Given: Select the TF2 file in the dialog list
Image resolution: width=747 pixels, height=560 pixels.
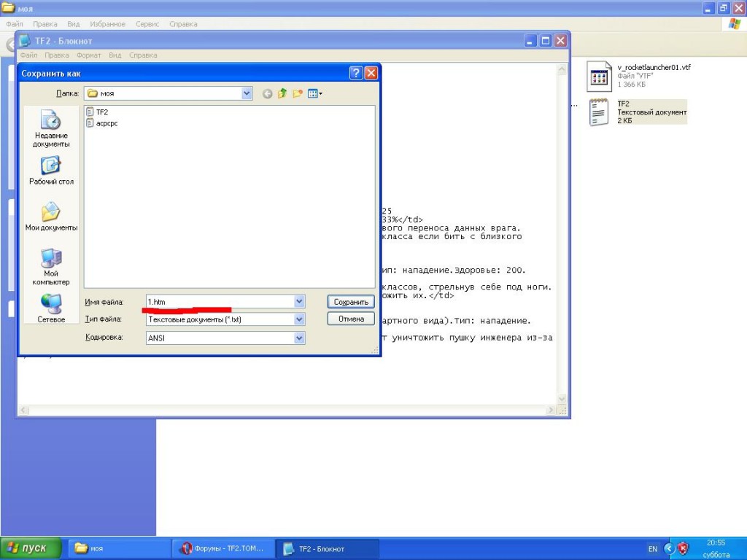Looking at the screenshot, I should coord(97,112).
